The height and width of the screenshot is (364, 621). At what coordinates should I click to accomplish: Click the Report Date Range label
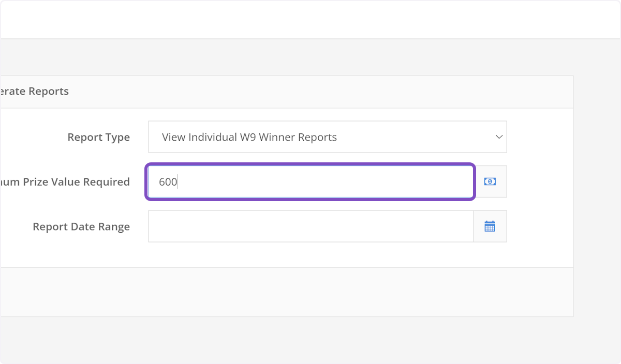pos(81,226)
